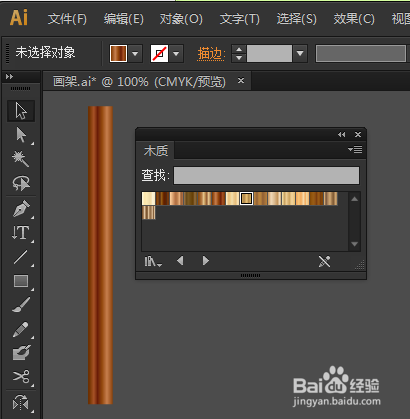Click the stroke none swatch in control bar
The image size is (410, 419).
(159, 53)
